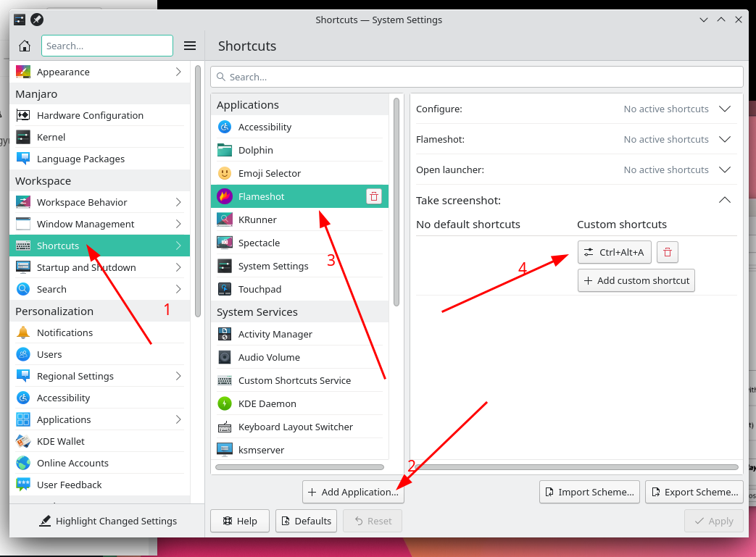Viewport: 756px width, 557px height.
Task: Expand Regional Settings chevron
Action: pyautogui.click(x=178, y=376)
